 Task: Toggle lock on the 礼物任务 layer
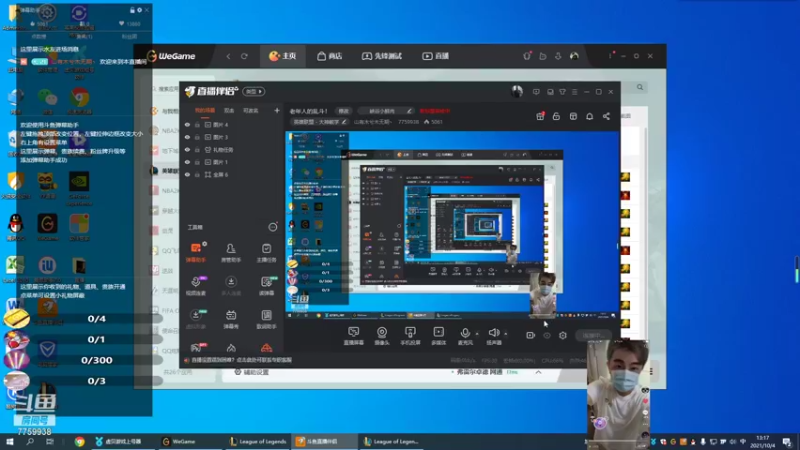[x=197, y=149]
